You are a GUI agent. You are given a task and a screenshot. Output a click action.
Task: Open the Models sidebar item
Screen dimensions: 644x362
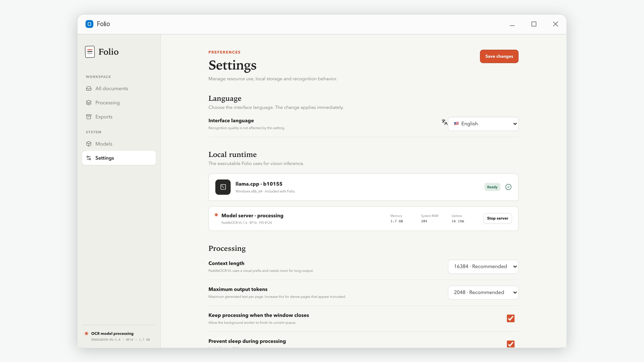point(119,144)
